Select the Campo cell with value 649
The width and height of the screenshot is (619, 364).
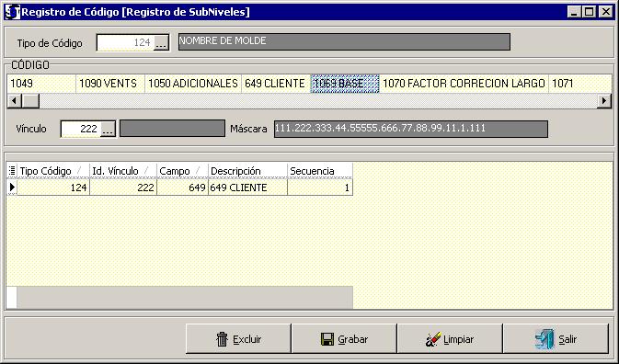(x=182, y=187)
